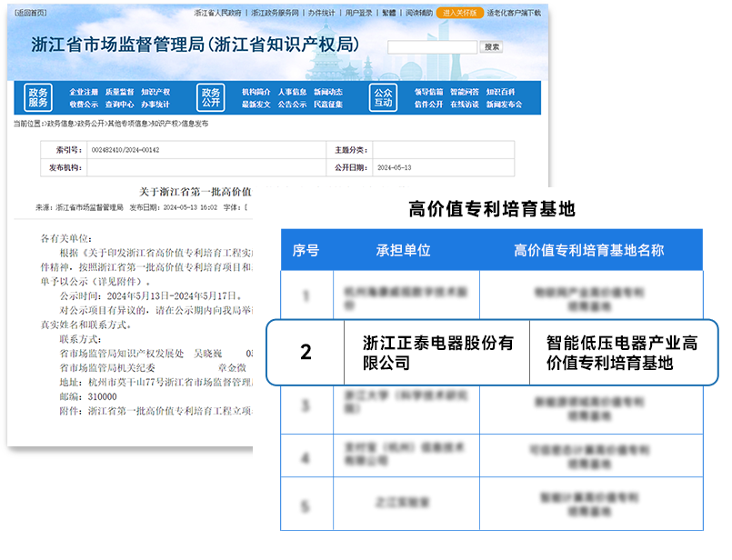Open 办事统计 in the navigation bar
This screenshot has width=732, height=560.
pyautogui.click(x=155, y=104)
